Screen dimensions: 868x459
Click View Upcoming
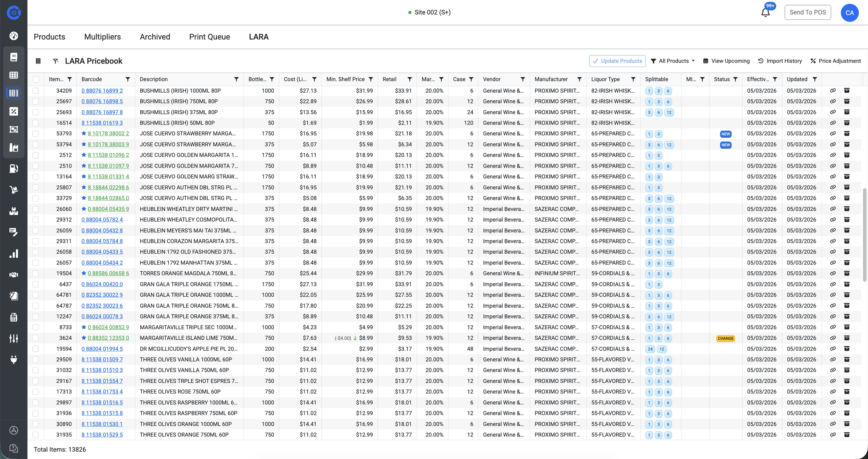pyautogui.click(x=726, y=61)
